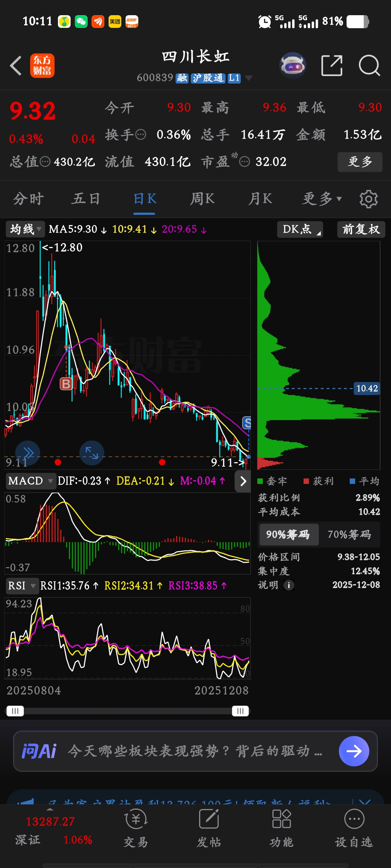Viewport: 391px width, 868px height.
Task: Expand the 均线 indicator dropdown
Action: (25, 229)
